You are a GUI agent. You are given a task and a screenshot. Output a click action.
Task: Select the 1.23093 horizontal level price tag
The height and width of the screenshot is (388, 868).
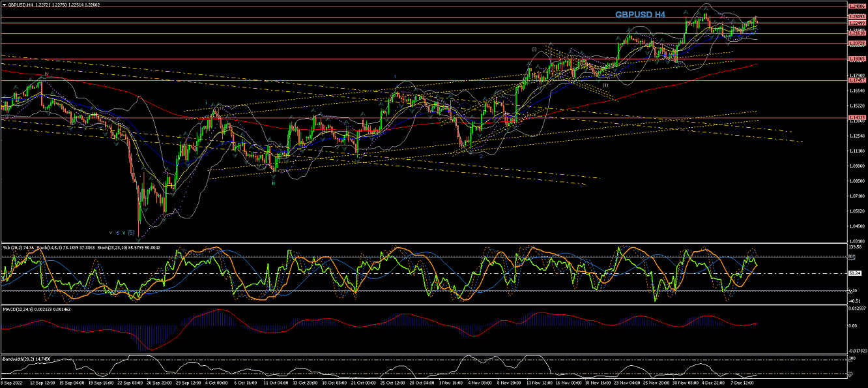pyautogui.click(x=856, y=17)
